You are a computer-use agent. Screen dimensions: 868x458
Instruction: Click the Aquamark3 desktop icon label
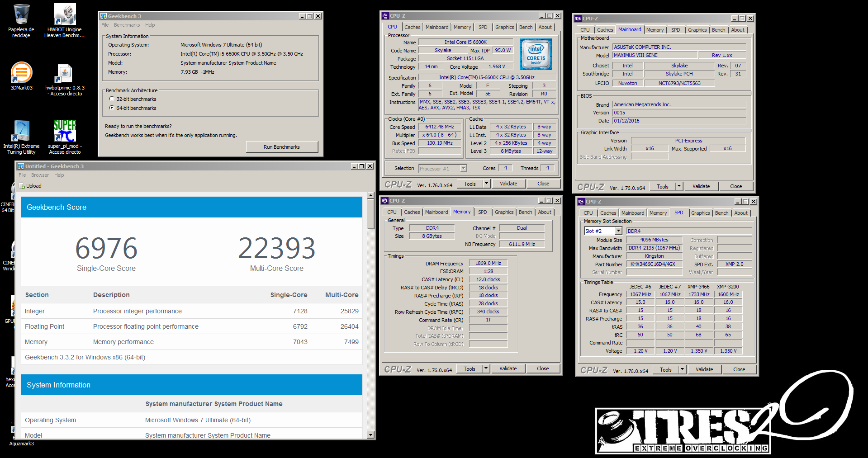pos(22,444)
